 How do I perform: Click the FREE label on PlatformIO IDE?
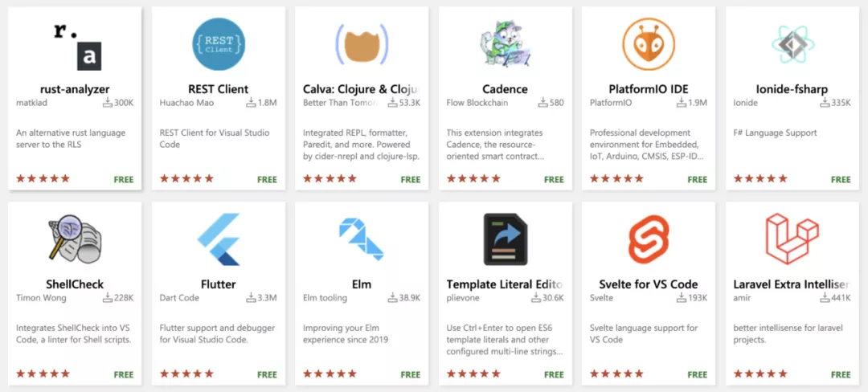click(697, 179)
